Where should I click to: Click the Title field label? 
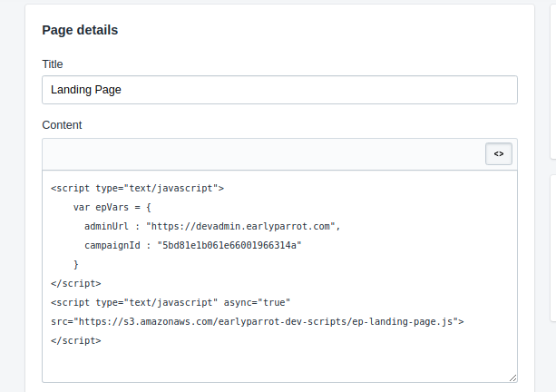click(53, 64)
